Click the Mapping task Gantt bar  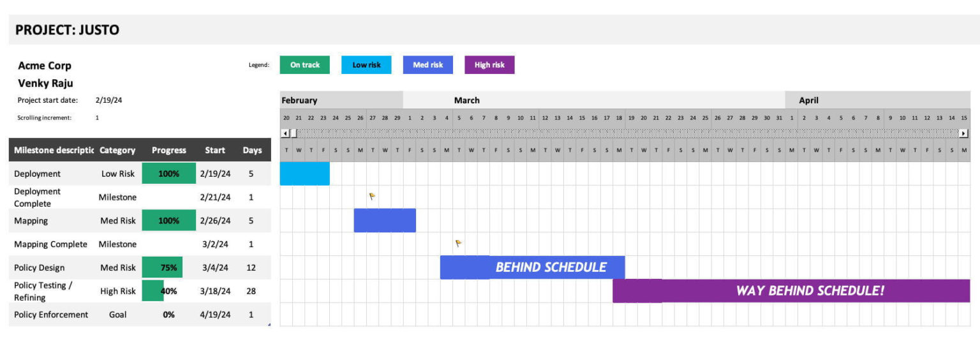point(385,220)
